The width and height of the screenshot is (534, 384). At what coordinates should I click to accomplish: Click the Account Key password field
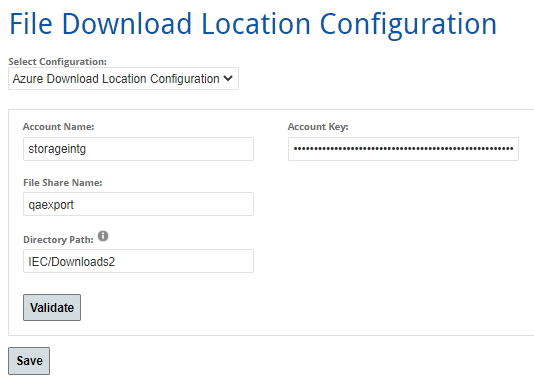tap(403, 149)
